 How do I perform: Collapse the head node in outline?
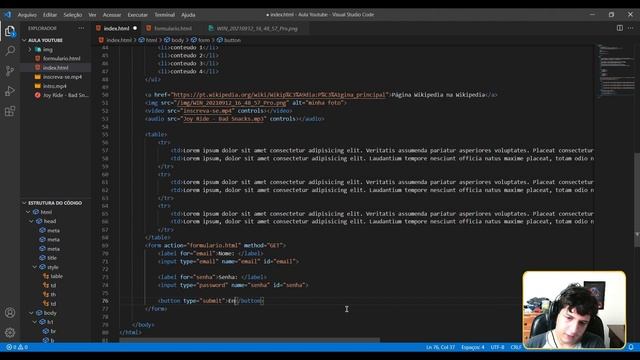tap(31, 221)
